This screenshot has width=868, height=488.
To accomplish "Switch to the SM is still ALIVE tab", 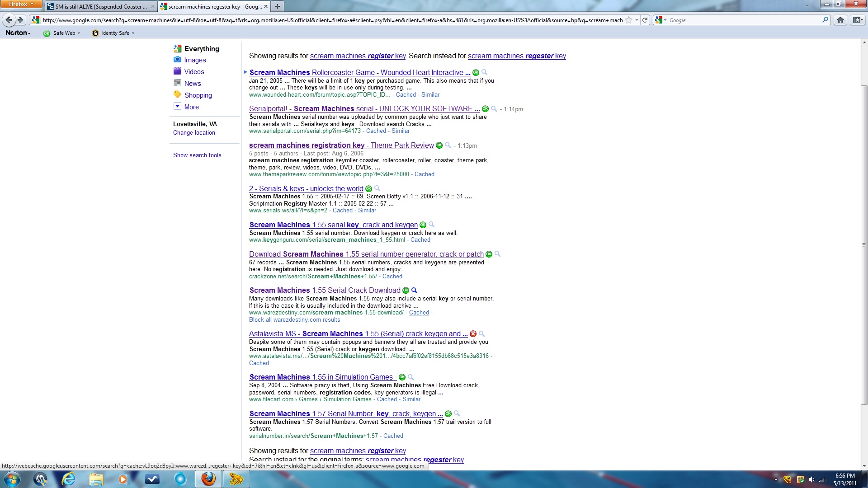I will click(101, 6).
